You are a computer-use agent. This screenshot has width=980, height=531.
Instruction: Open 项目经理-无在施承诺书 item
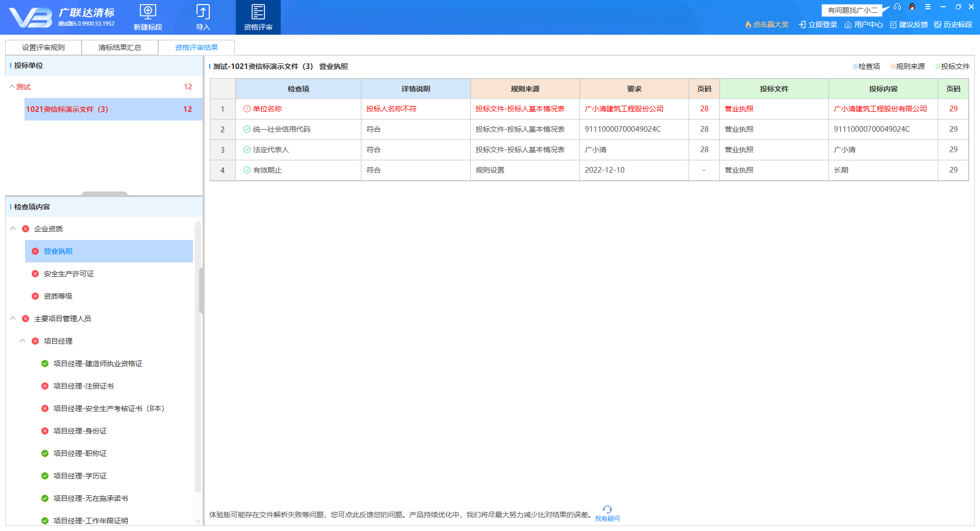(91, 498)
